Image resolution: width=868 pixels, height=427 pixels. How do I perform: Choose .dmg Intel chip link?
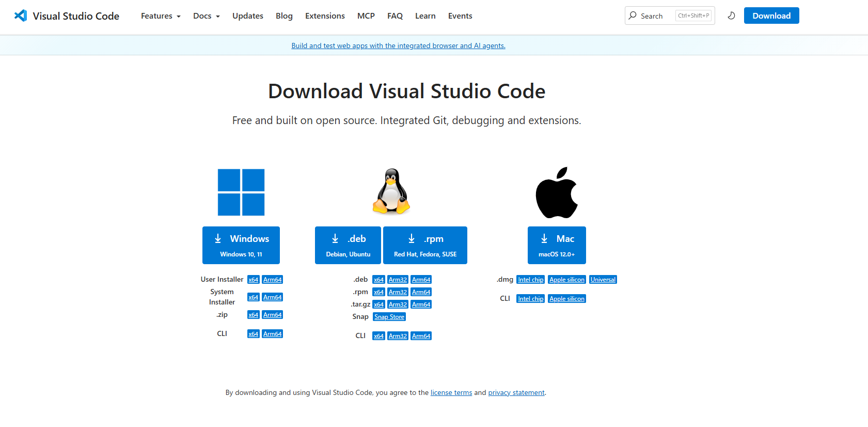click(531, 280)
